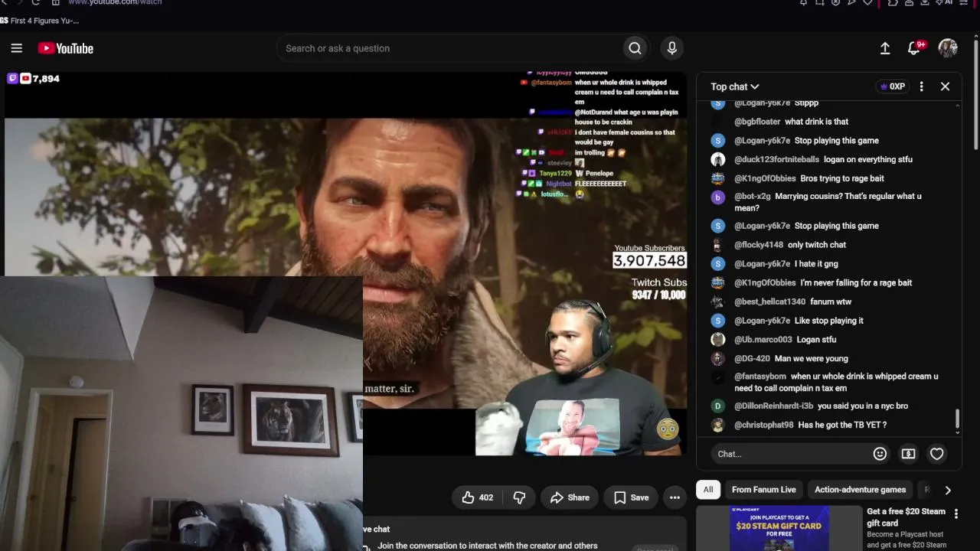Open the First 4 Figures bookmark

40,21
